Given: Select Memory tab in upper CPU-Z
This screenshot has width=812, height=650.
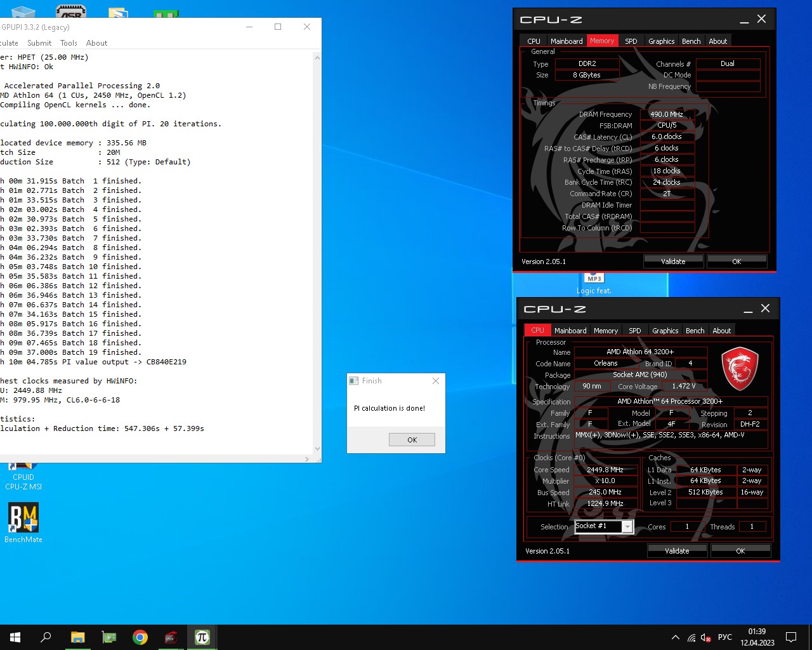Looking at the screenshot, I should tap(602, 41).
